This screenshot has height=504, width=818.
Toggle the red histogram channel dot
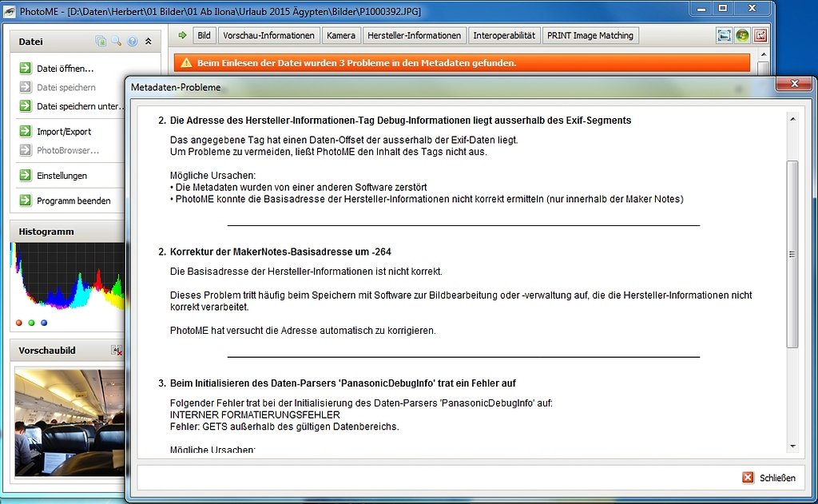click(19, 323)
